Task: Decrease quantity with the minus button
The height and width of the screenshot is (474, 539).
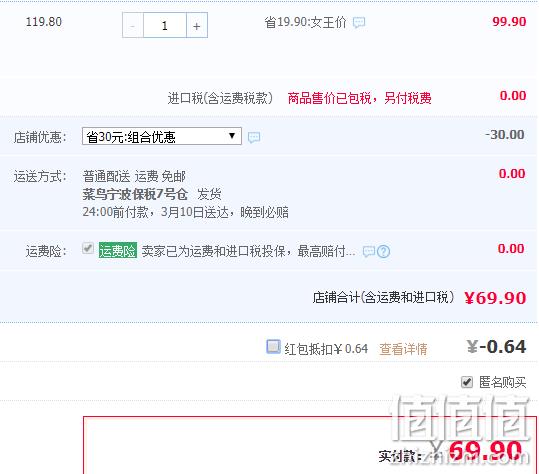Action: pos(133,25)
